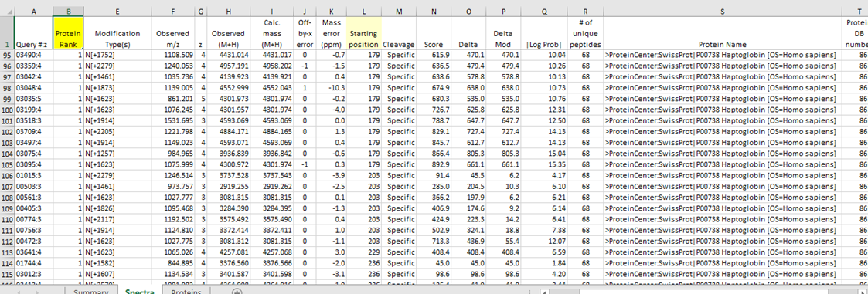Select column F header
This screenshot has height=294, width=868.
click(172, 11)
